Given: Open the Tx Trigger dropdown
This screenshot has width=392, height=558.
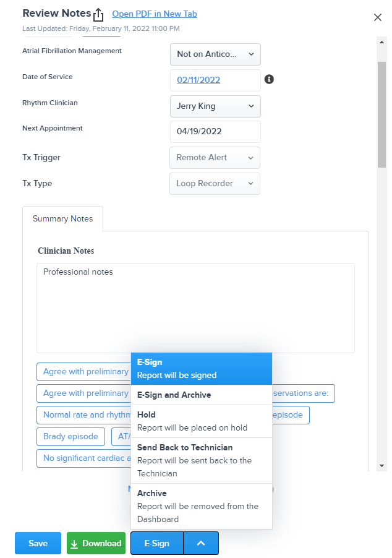Looking at the screenshot, I should [x=214, y=158].
